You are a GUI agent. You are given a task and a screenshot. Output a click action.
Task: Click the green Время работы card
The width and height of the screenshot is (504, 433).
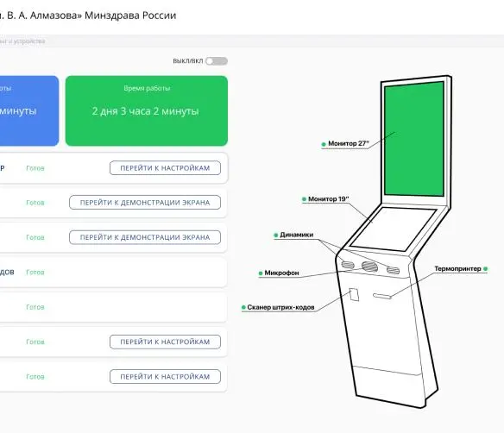[147, 110]
